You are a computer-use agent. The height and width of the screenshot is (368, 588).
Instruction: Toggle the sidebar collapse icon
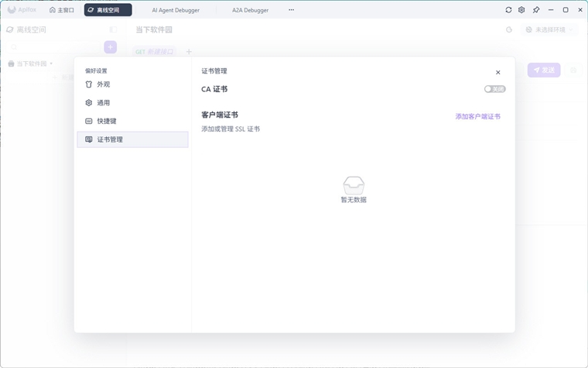click(x=113, y=29)
